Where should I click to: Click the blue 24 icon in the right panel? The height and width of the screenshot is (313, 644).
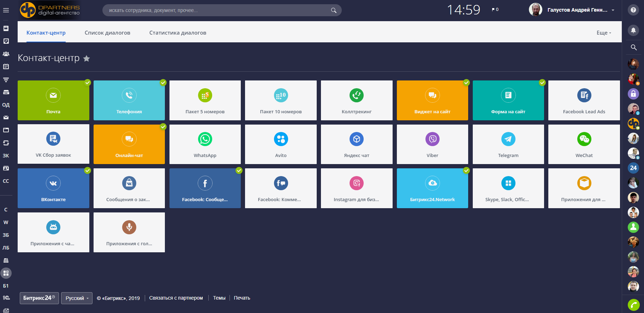(633, 168)
